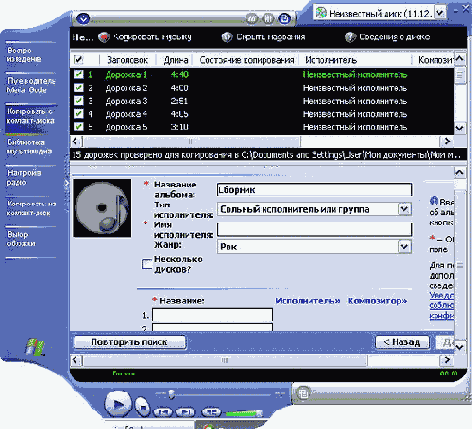Image resolution: width=472 pixels, height=429 pixels.
Task: Sort by the Исполнитель column header
Action: (x=331, y=60)
